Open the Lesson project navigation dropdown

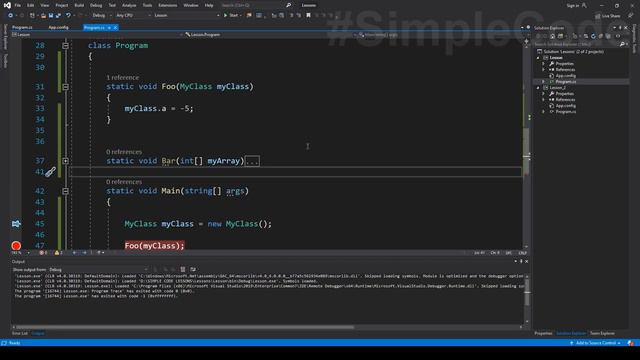point(96,35)
